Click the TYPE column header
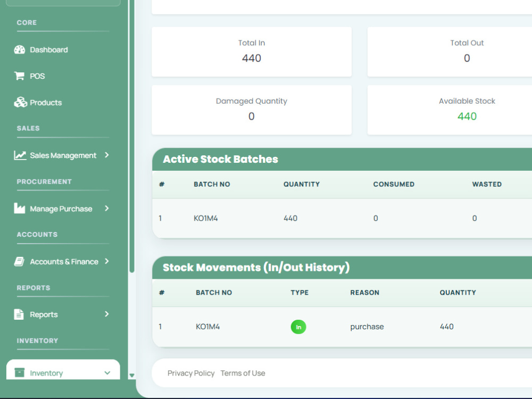532x399 pixels. pyautogui.click(x=300, y=293)
